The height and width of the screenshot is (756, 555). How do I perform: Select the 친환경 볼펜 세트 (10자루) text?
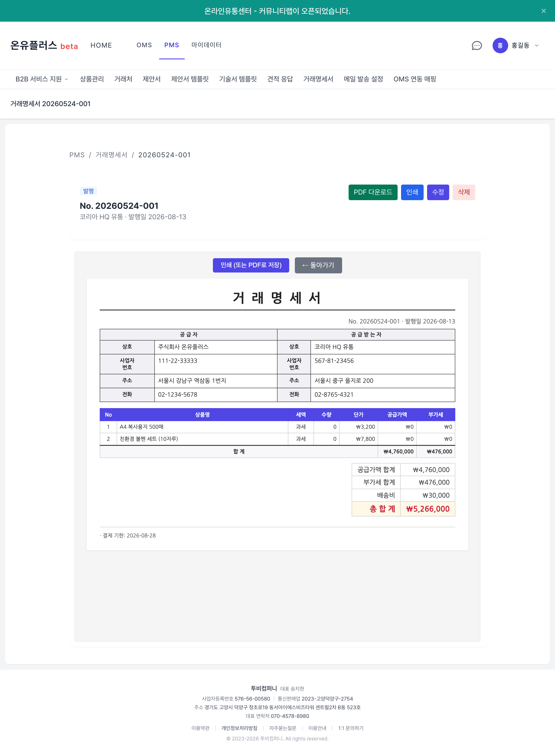tap(149, 439)
